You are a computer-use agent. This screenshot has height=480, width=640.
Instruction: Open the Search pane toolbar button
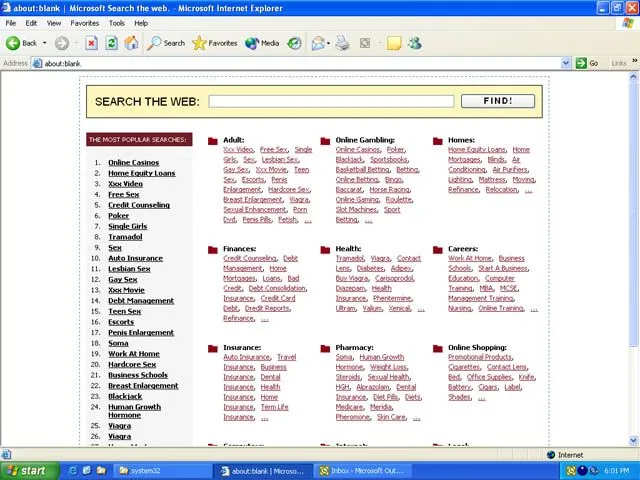pyautogui.click(x=166, y=43)
